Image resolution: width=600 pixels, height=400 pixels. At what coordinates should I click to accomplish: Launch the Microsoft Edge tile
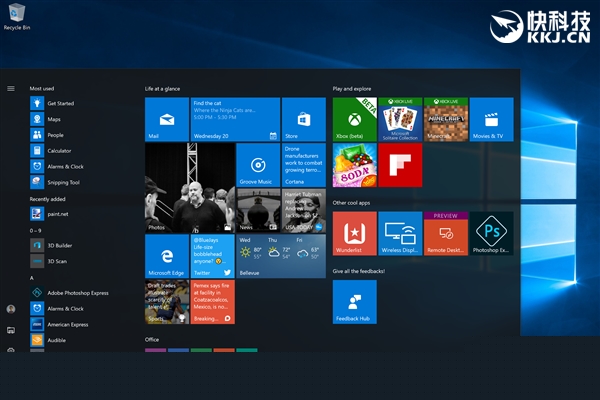click(x=167, y=256)
